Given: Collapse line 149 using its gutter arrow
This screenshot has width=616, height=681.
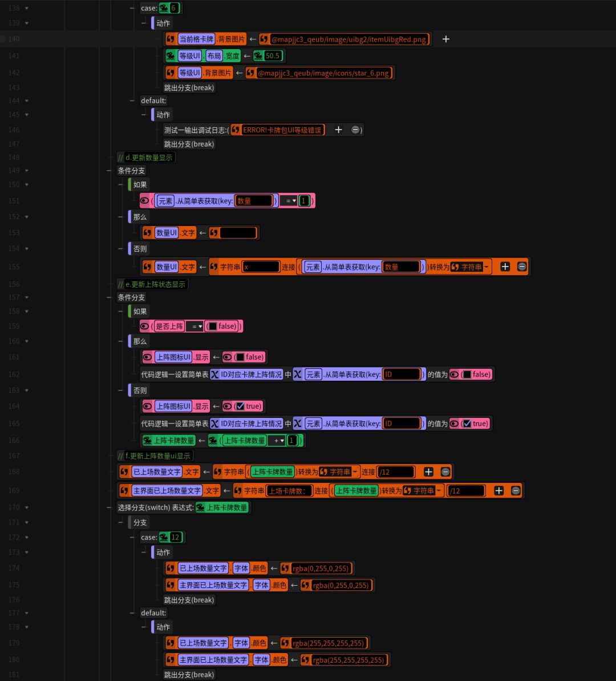Looking at the screenshot, I should [x=26, y=171].
